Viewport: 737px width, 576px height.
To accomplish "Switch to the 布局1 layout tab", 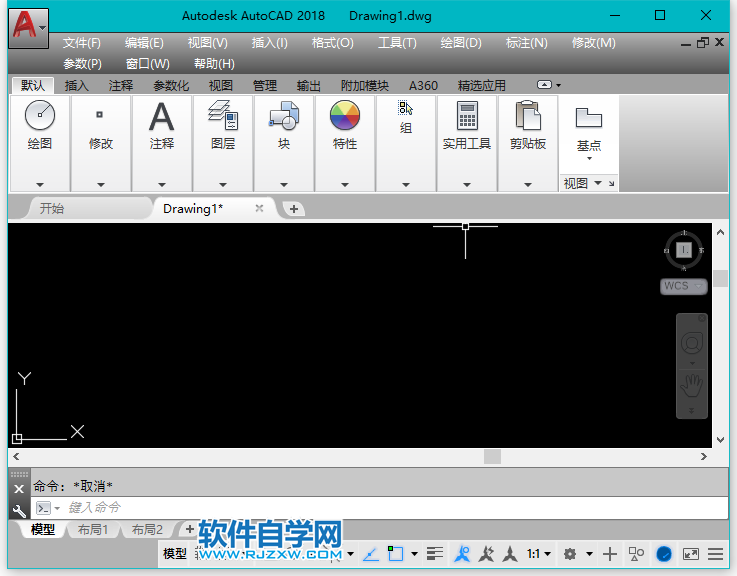I will click(x=93, y=529).
